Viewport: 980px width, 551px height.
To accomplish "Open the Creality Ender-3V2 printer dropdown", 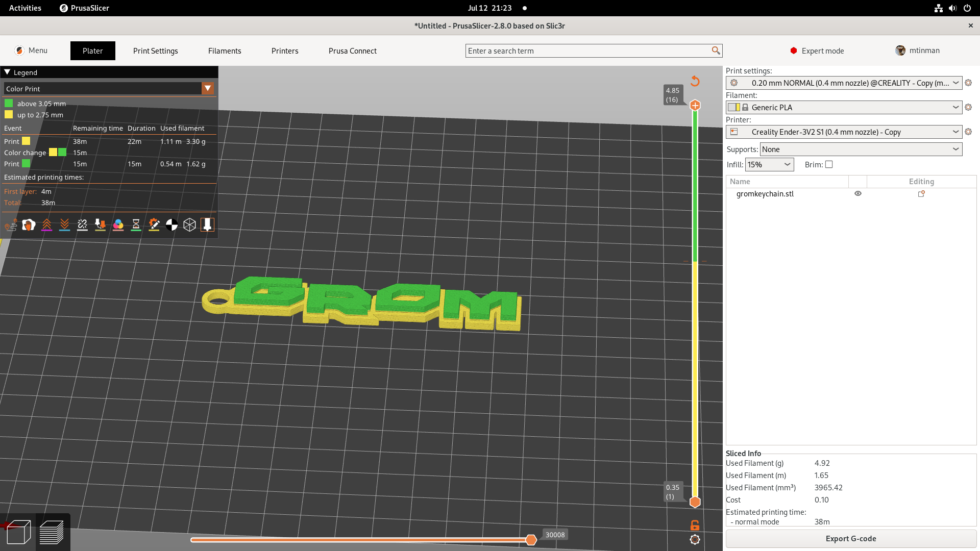I will 844,132.
